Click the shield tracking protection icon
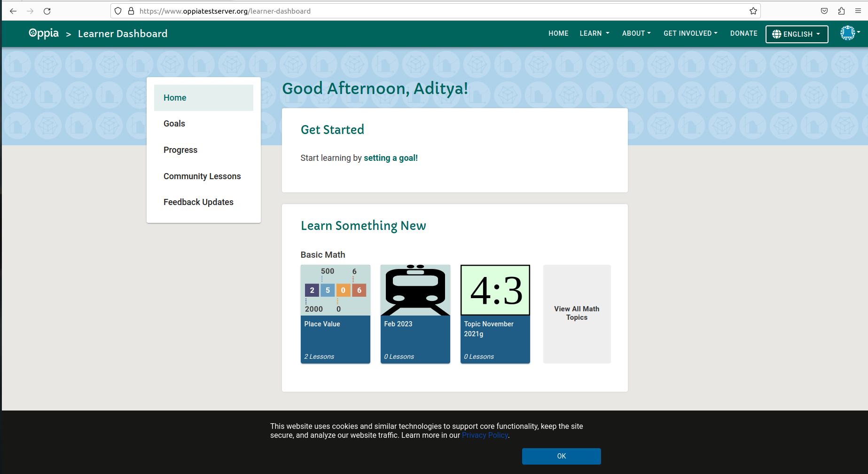Image resolution: width=868 pixels, height=474 pixels. point(118,11)
